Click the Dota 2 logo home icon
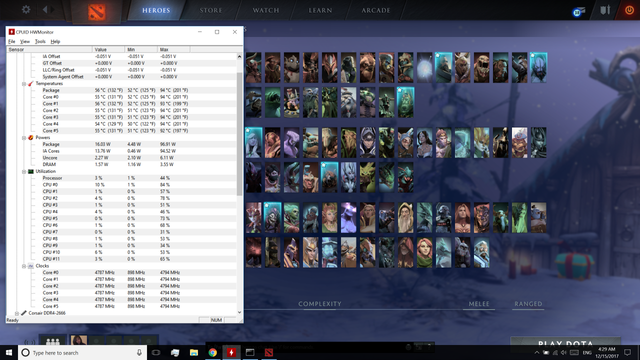This screenshot has width=640, height=360. tap(97, 11)
